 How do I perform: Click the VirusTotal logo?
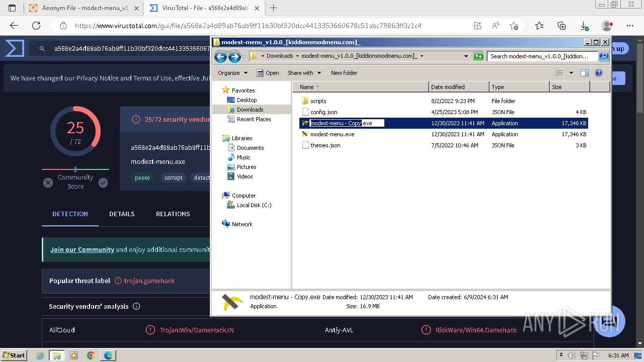click(x=15, y=48)
